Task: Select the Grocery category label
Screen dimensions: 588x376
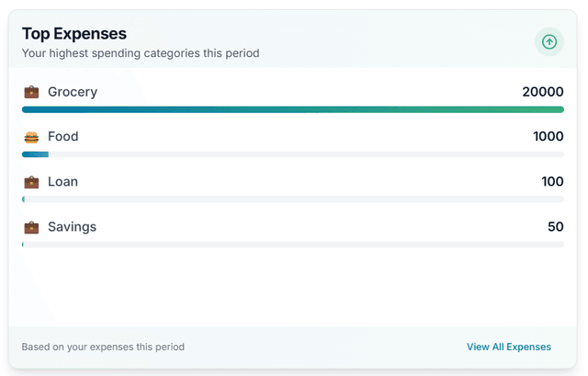Action: [73, 92]
